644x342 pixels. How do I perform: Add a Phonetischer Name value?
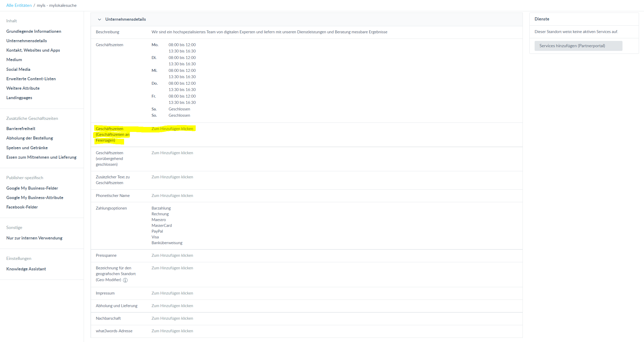coord(172,196)
